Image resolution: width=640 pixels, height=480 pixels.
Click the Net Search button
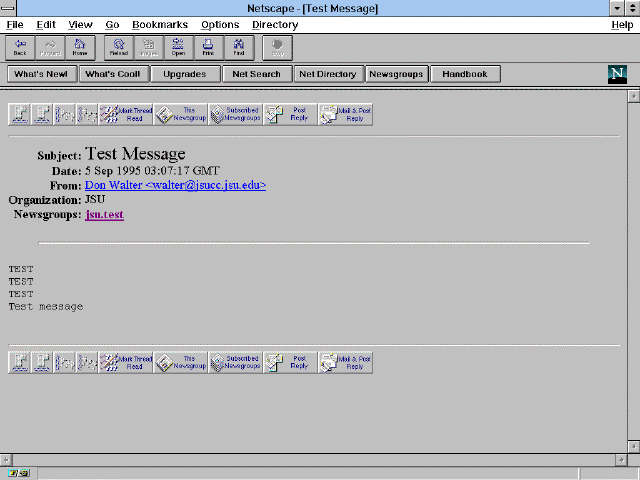[x=257, y=74]
